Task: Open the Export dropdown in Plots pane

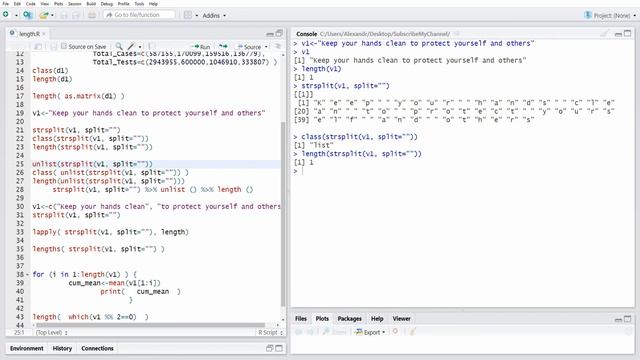Action: pos(370,332)
